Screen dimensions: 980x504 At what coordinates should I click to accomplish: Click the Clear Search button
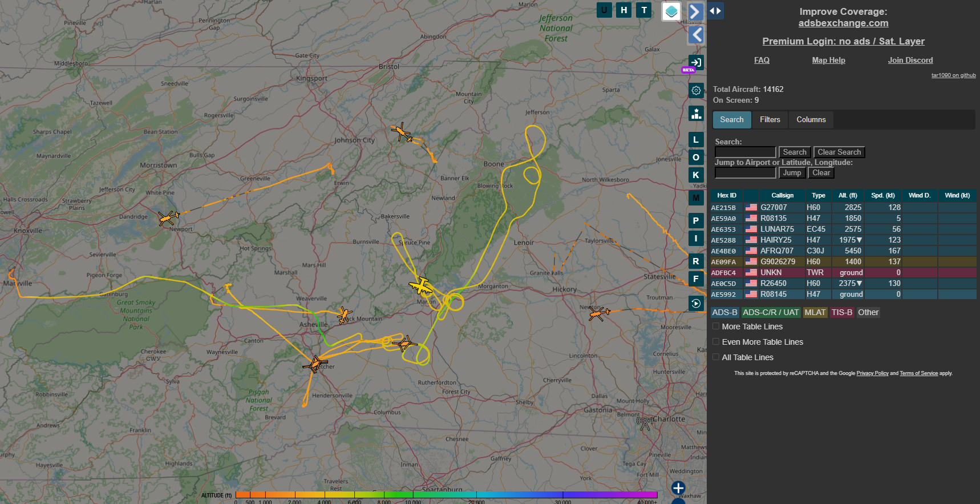839,152
